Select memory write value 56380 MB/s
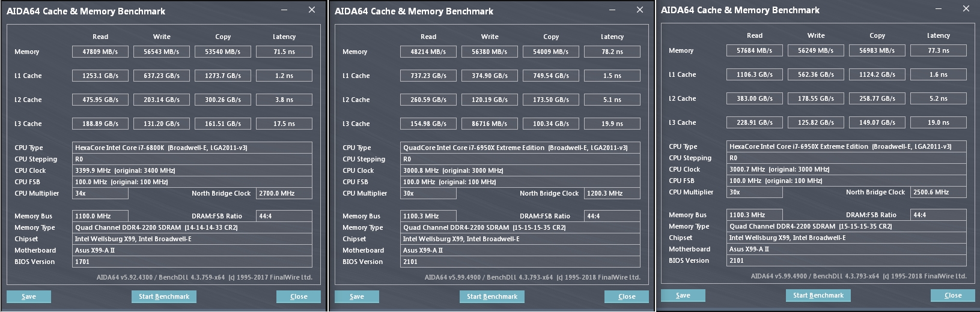The height and width of the screenshot is (312, 980). point(490,52)
